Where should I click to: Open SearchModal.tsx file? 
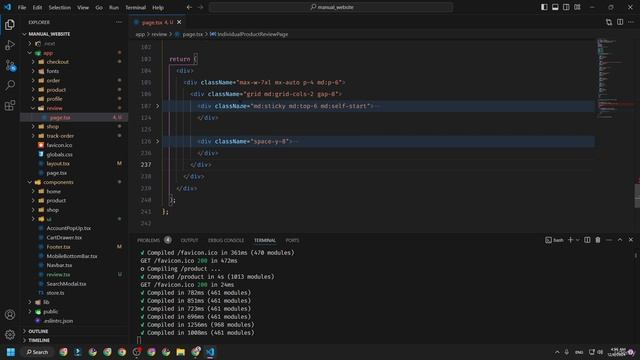coord(66,284)
